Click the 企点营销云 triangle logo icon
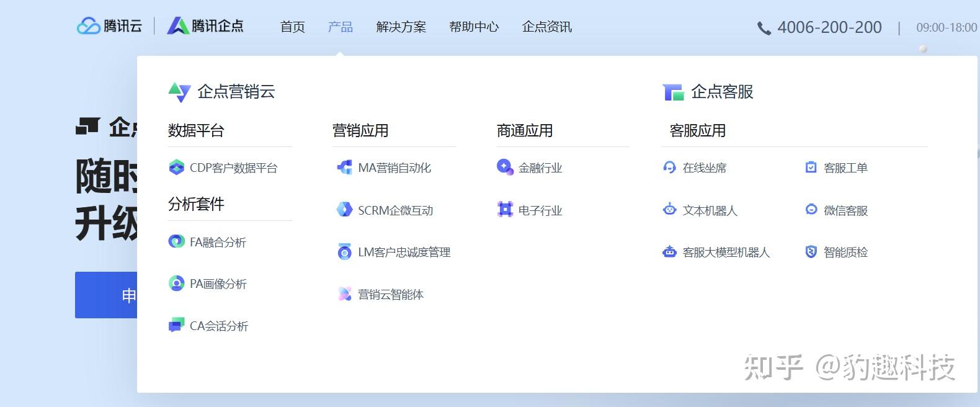 pyautogui.click(x=179, y=92)
